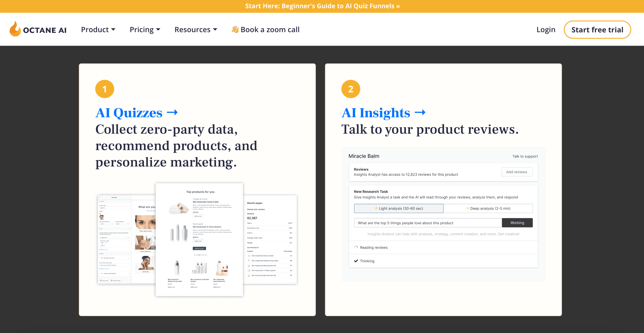Click the Reading reviews progress spinner
This screenshot has width=644, height=333.
click(356, 247)
